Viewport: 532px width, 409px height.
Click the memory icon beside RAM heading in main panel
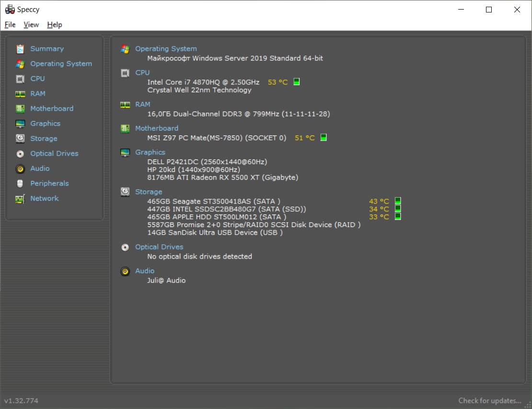125,105
